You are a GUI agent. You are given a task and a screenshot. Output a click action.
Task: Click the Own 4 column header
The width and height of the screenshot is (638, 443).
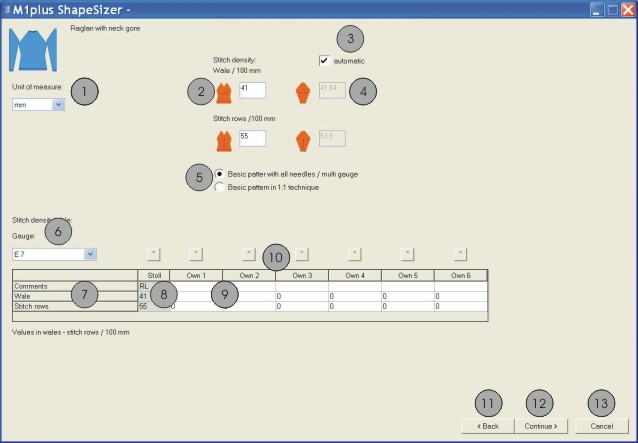[x=354, y=275]
